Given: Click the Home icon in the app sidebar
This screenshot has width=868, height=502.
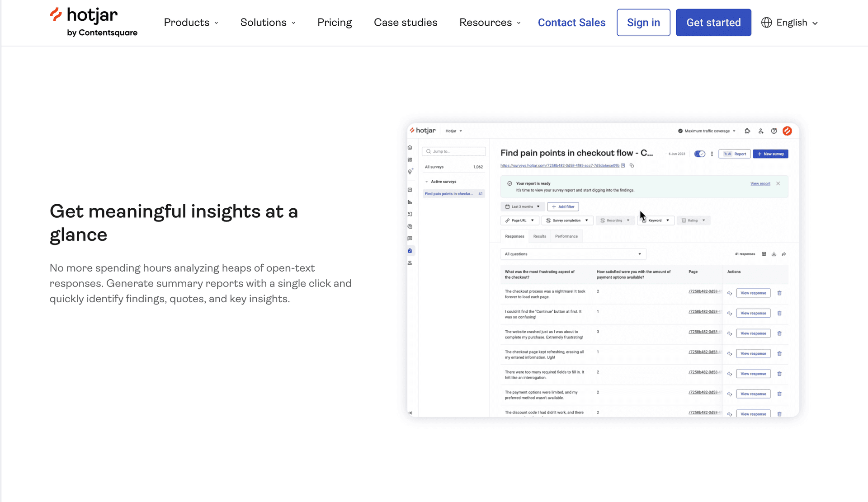Looking at the screenshot, I should pyautogui.click(x=410, y=148).
